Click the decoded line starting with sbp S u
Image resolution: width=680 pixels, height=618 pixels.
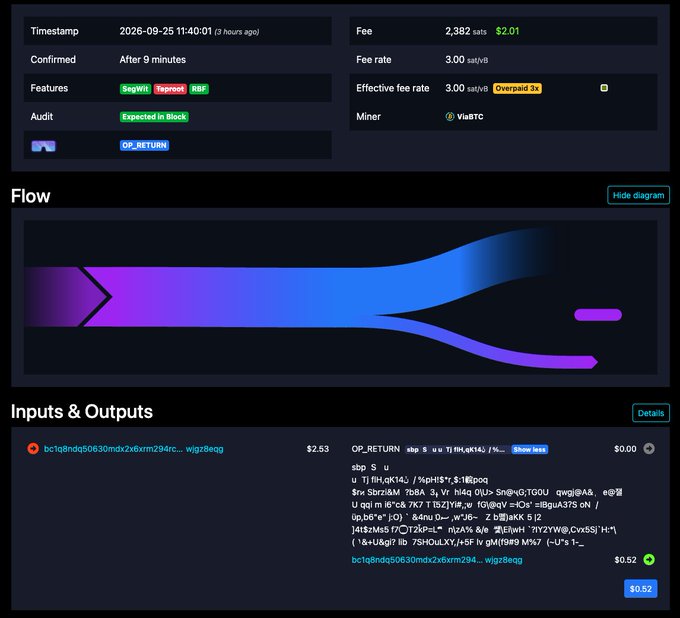370,468
